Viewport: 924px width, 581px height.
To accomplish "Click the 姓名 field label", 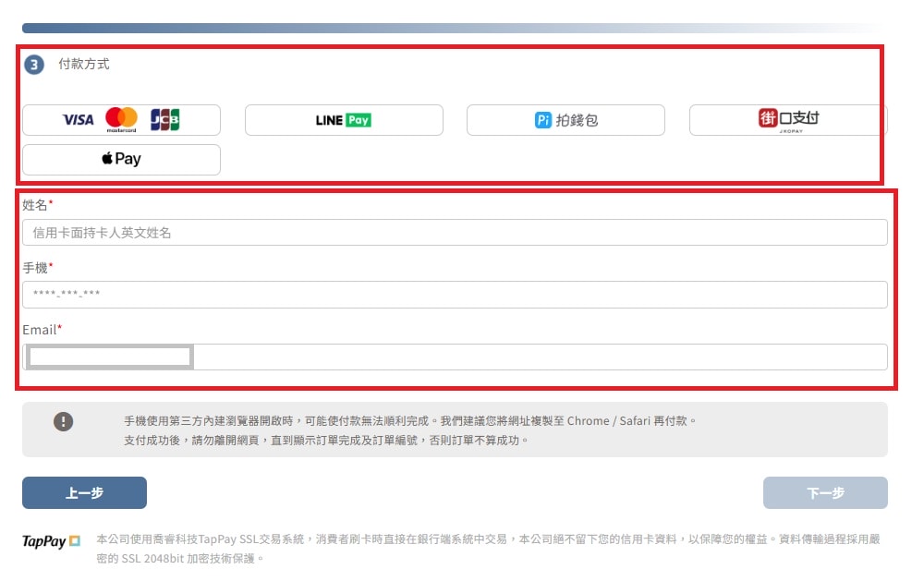I will [x=37, y=205].
